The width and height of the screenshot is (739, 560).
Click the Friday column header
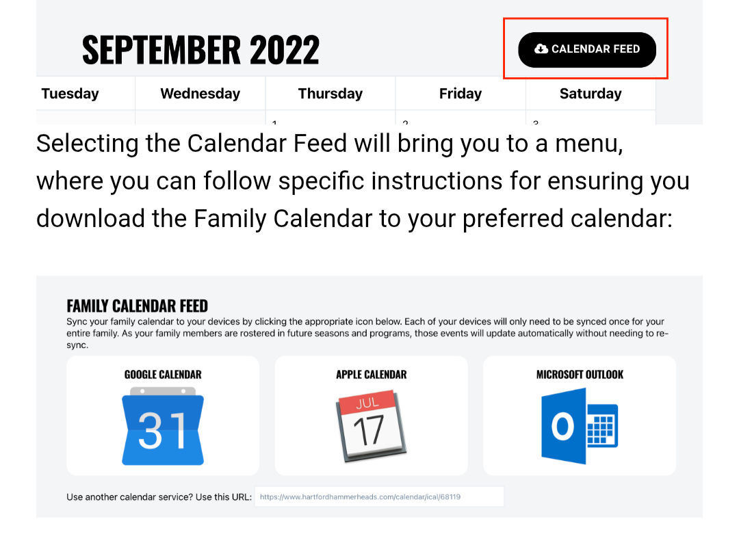pyautogui.click(x=460, y=94)
